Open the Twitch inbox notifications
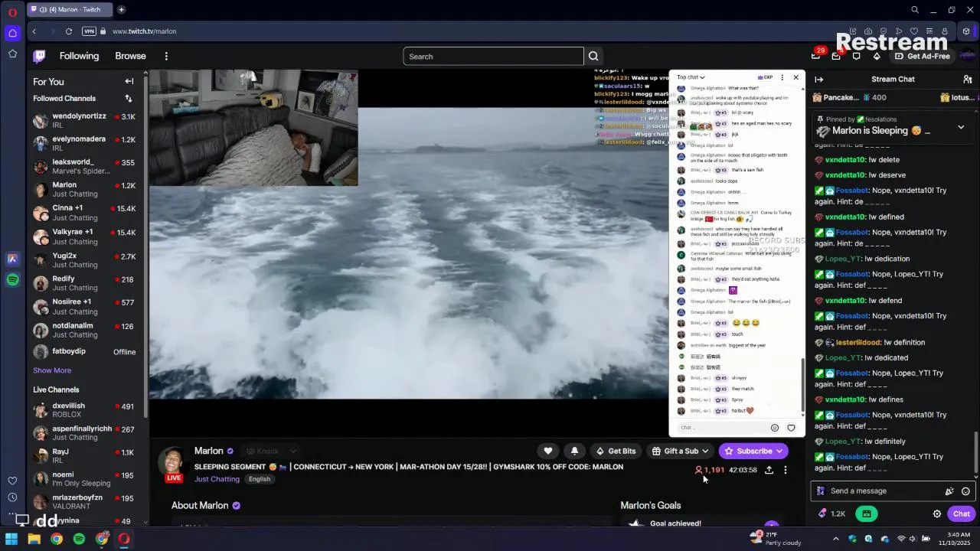Viewport: 980px width, 551px height. (x=836, y=56)
